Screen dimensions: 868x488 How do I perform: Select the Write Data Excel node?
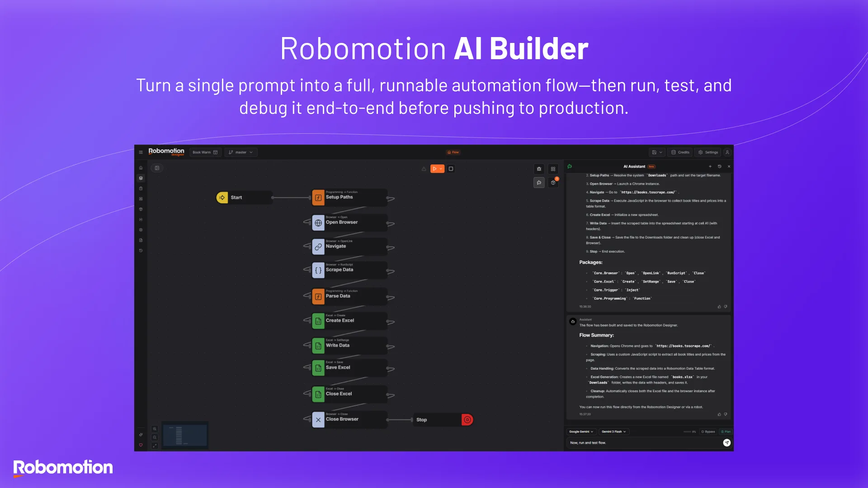coord(349,346)
